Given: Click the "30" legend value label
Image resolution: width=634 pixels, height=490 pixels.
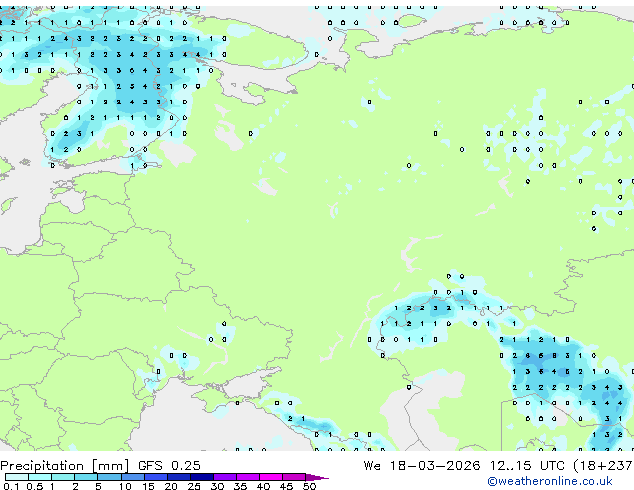Looking at the screenshot, I should [217, 486].
